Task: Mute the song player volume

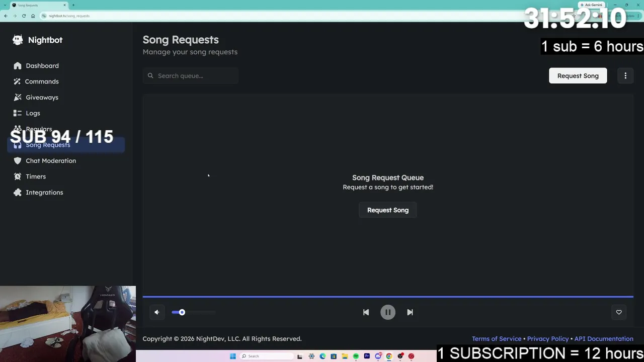Action: (157, 312)
